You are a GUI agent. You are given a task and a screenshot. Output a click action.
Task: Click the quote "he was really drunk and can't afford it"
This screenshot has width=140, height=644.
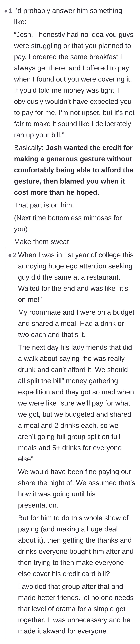click(73, 364)
